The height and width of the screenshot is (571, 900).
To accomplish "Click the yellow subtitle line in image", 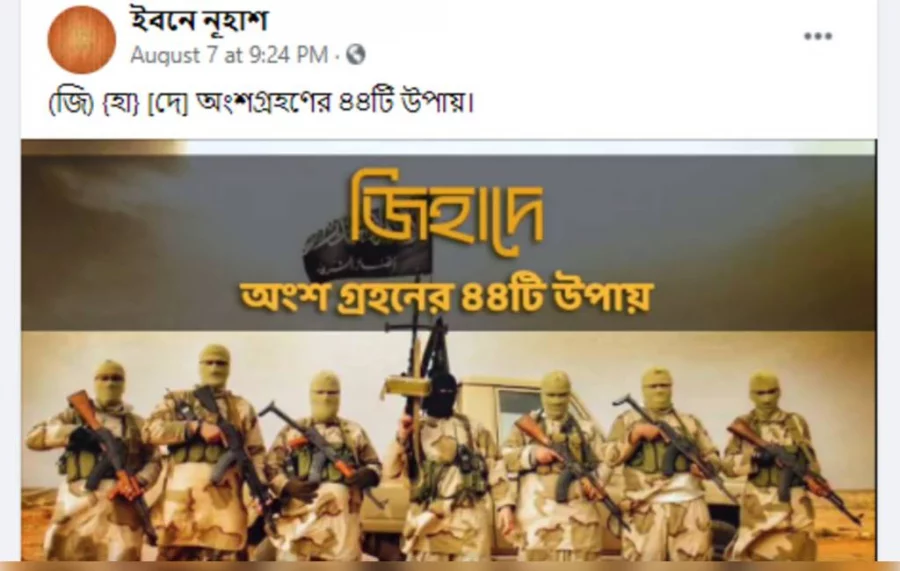I will pos(447,297).
